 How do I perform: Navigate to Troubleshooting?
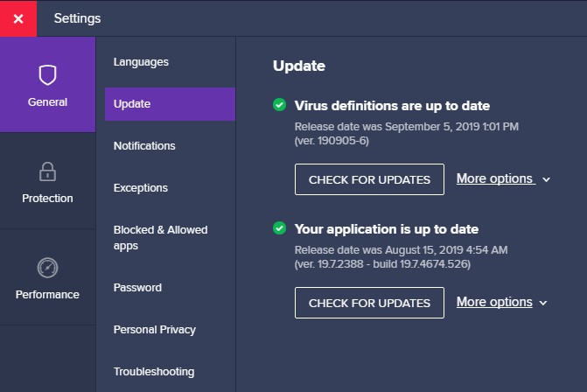(154, 372)
